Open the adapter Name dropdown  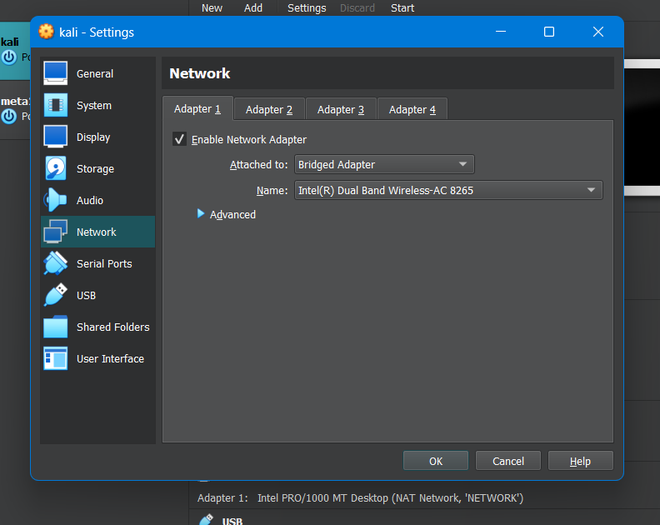448,190
